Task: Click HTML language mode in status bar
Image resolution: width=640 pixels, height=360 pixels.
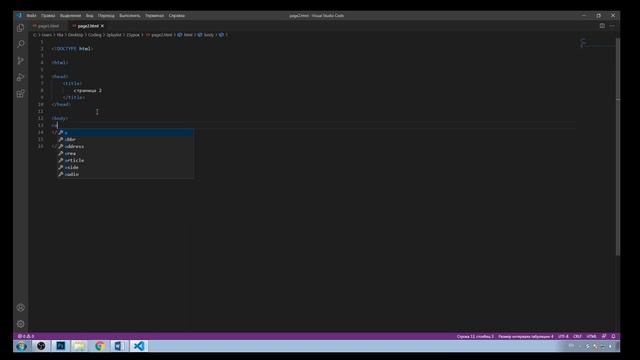Action: pyautogui.click(x=591, y=336)
